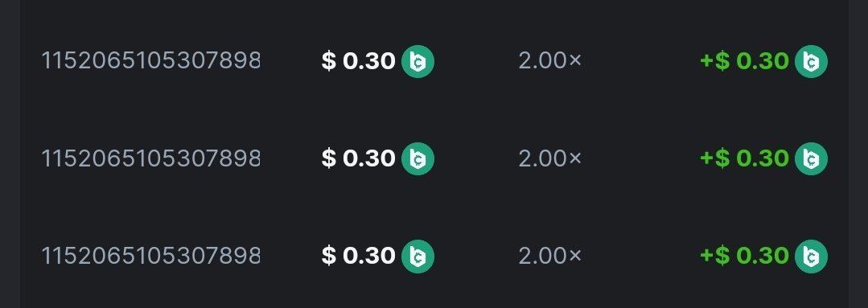Click the green plus sign in third row profit
The height and width of the screenshot is (308, 868).
(x=707, y=256)
